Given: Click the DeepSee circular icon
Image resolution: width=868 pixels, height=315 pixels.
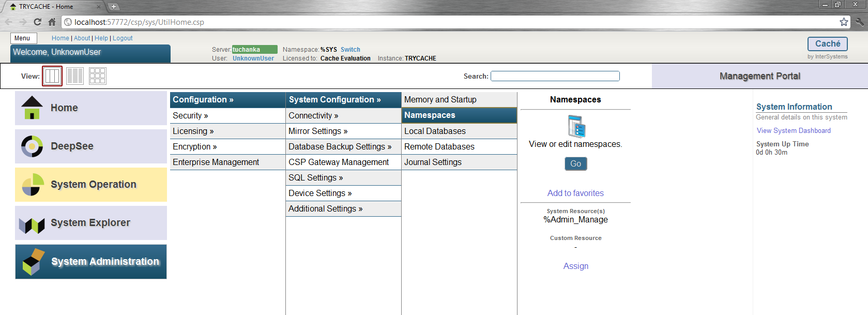Looking at the screenshot, I should pos(32,146).
